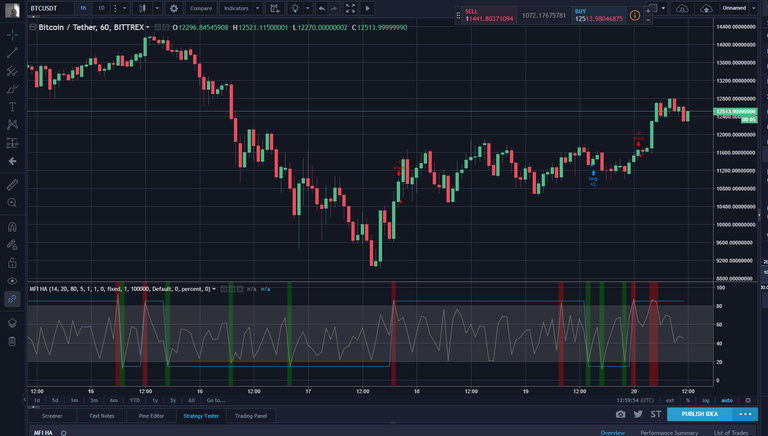The image size is (768, 436).
Task: Select the text annotation tool
Action: [12, 106]
